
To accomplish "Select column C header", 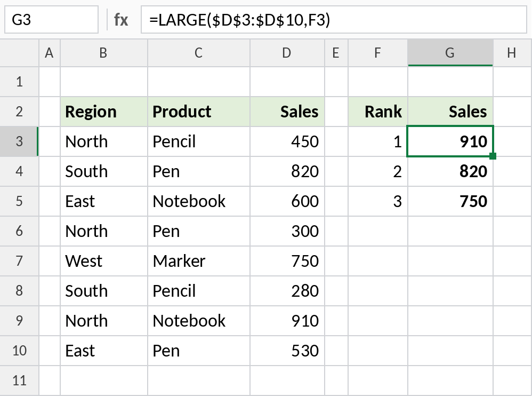I will click(x=199, y=53).
